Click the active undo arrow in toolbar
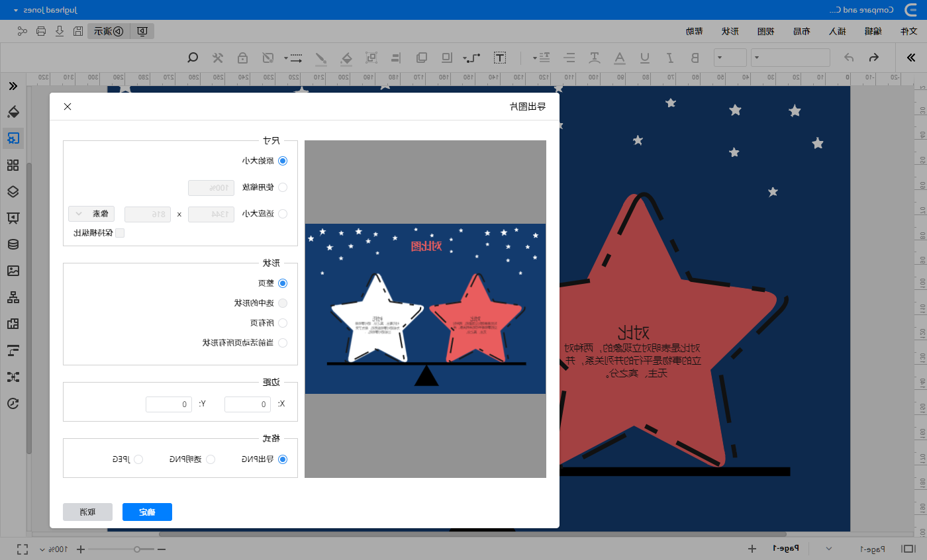This screenshot has height=560, width=927. pos(873,58)
